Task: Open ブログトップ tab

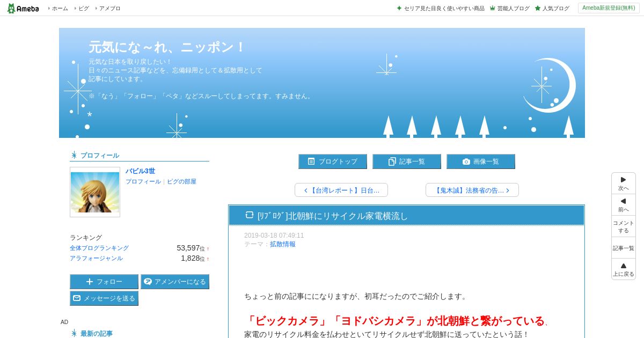Action: [x=333, y=161]
